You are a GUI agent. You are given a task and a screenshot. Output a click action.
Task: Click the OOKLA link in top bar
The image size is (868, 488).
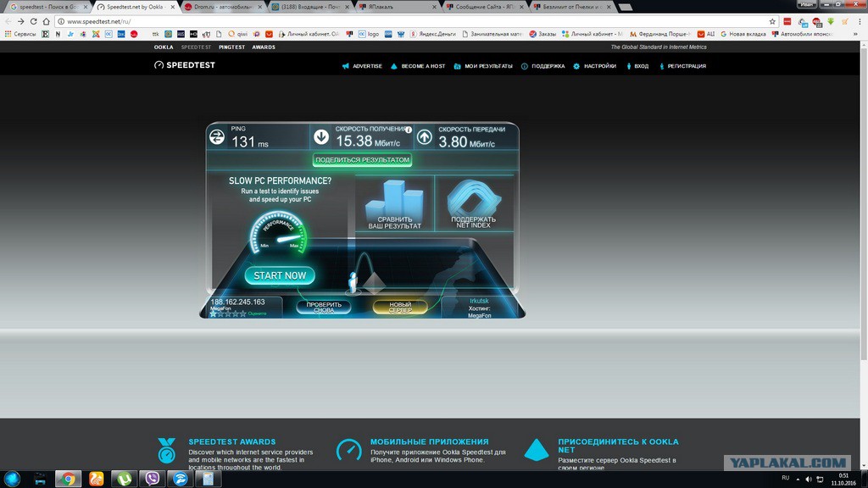(164, 47)
